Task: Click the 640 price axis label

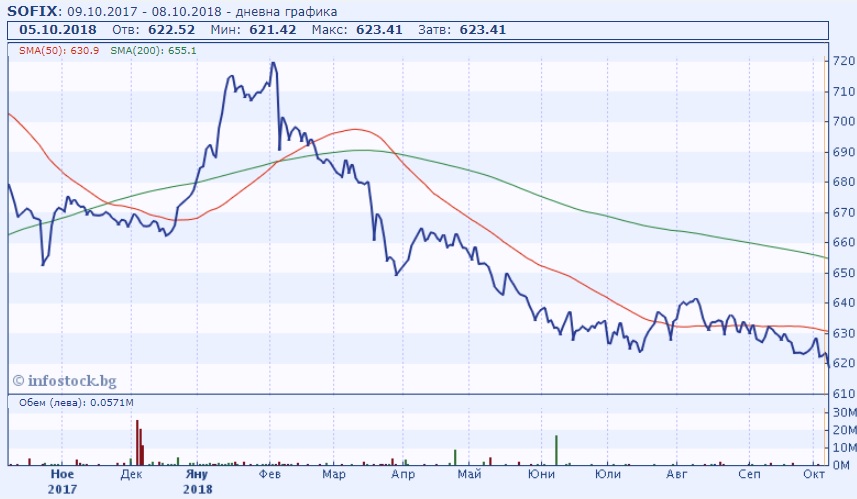Action: click(x=844, y=303)
